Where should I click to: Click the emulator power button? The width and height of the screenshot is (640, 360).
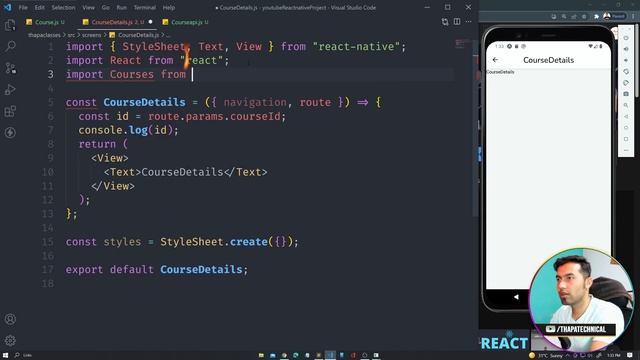point(626,38)
